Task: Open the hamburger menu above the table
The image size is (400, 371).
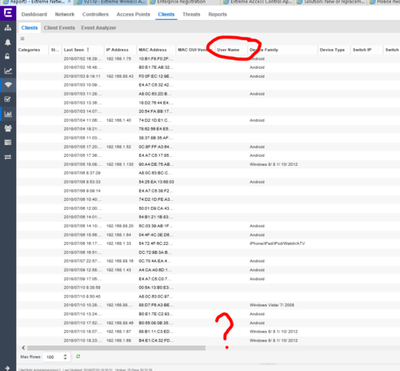Action: 22,39
